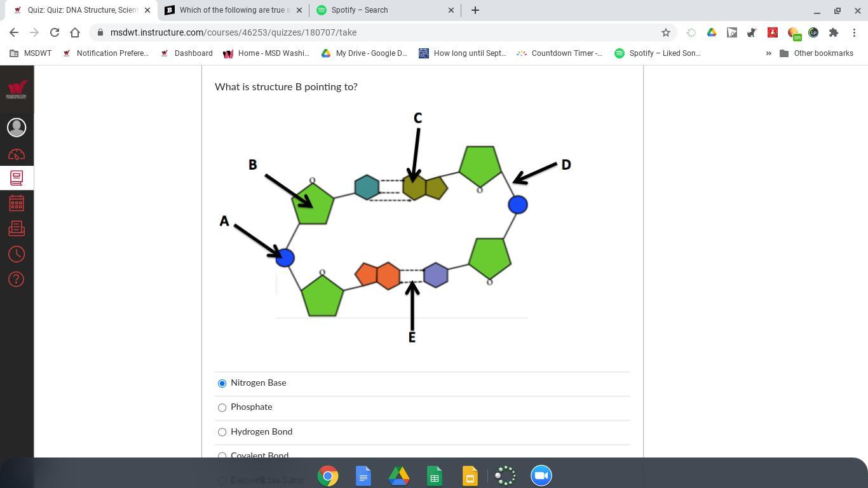Open the Canvas Dashboard speedometer icon
The image size is (868, 488).
click(17, 154)
